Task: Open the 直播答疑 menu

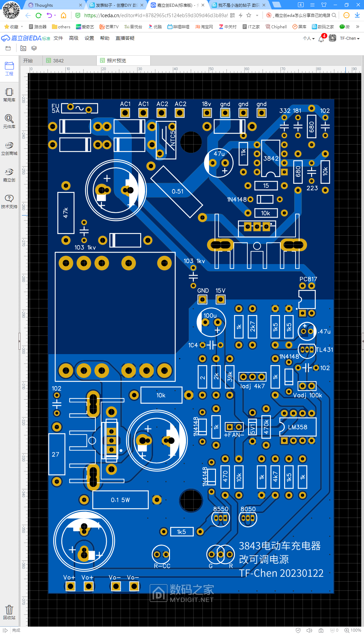Action: (125, 38)
